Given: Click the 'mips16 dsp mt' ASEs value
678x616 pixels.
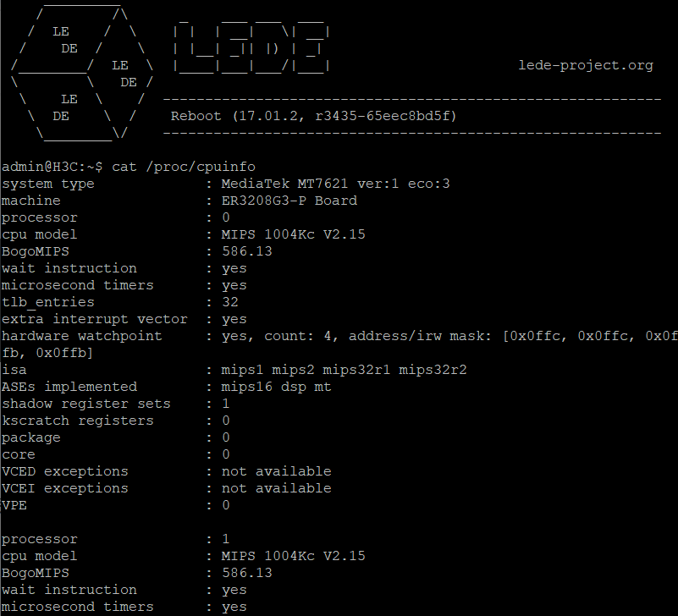Looking at the screenshot, I should (276, 387).
